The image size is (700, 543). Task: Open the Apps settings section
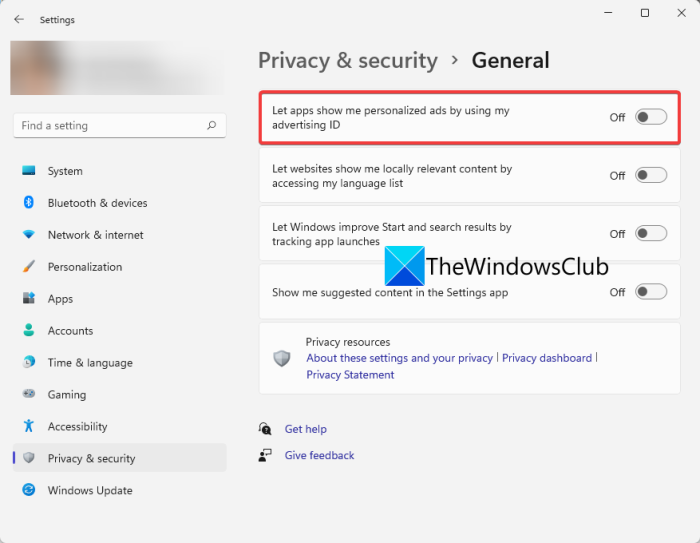(x=60, y=299)
